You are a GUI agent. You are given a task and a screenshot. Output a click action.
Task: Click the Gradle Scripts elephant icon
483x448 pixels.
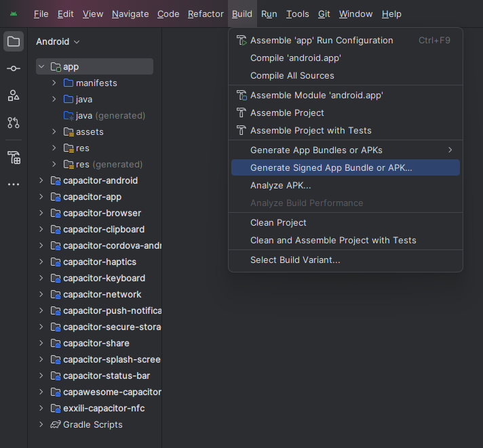click(x=56, y=424)
